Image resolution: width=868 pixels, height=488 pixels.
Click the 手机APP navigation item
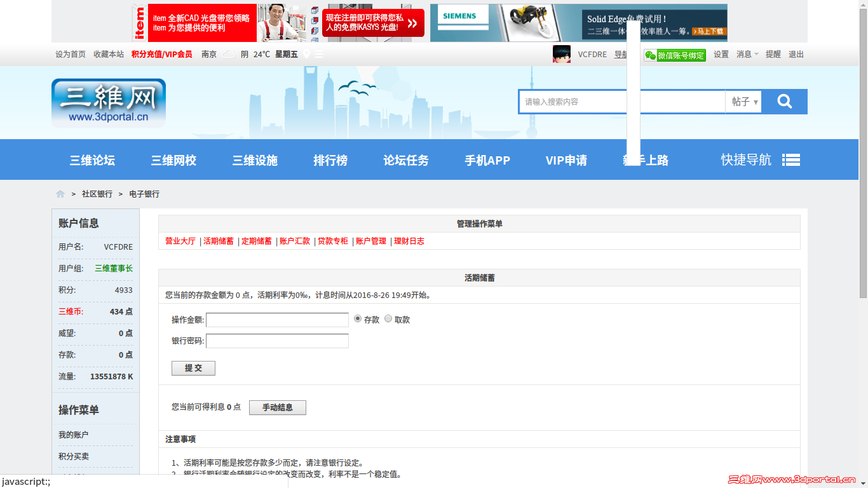pyautogui.click(x=487, y=160)
